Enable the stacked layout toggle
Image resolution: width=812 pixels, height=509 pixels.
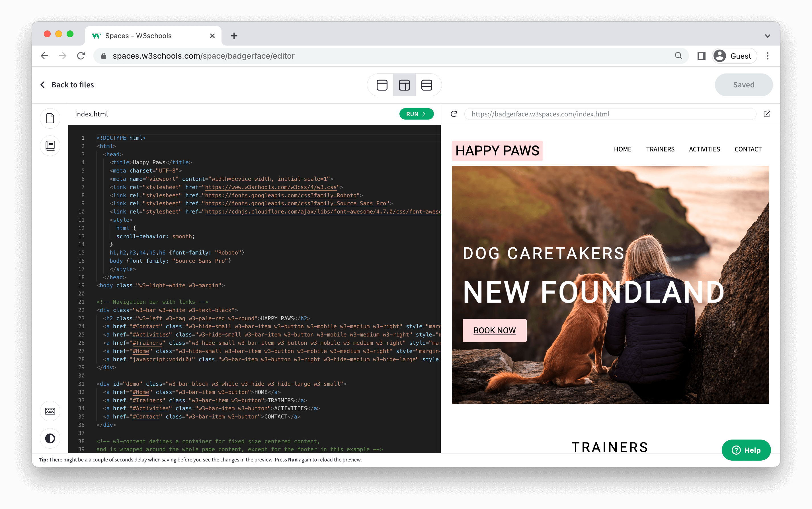click(x=427, y=85)
